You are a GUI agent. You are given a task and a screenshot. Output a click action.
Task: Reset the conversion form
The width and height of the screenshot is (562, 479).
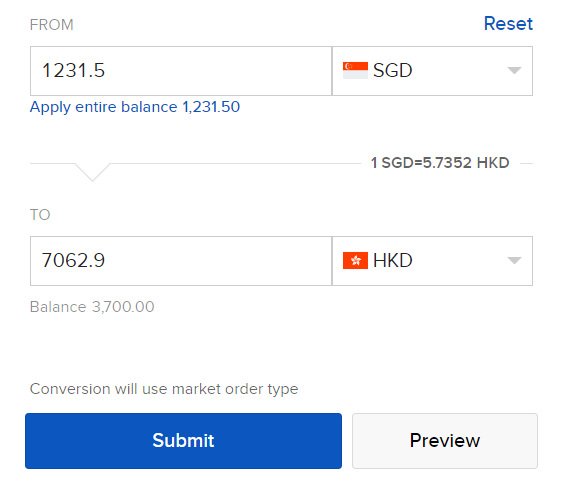pyautogui.click(x=508, y=24)
